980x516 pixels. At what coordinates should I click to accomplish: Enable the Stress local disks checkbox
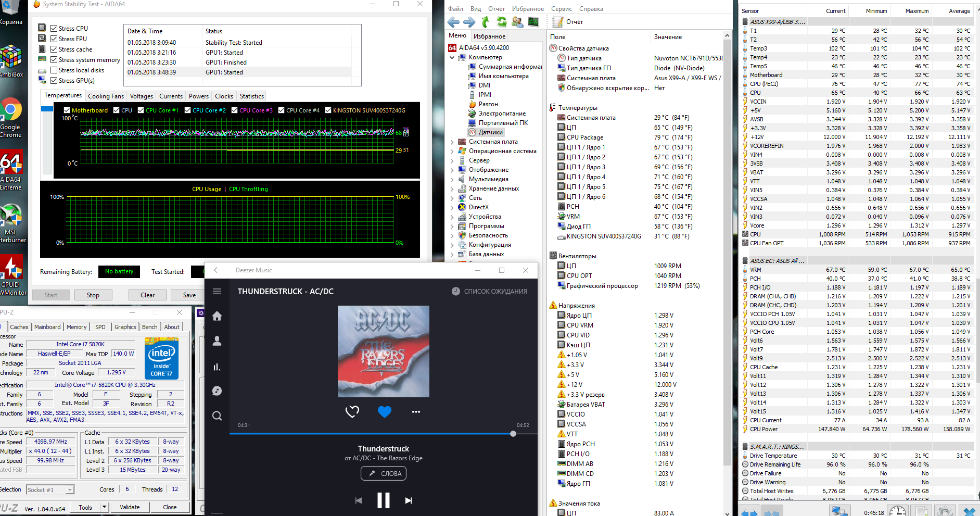(54, 70)
